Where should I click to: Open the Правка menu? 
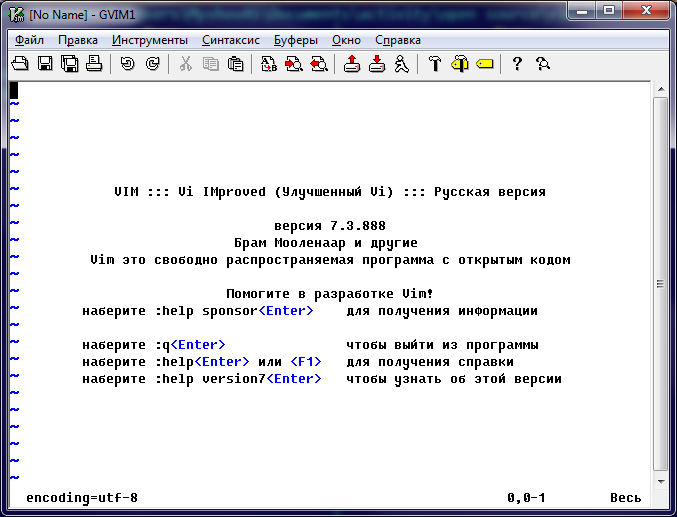pyautogui.click(x=78, y=40)
